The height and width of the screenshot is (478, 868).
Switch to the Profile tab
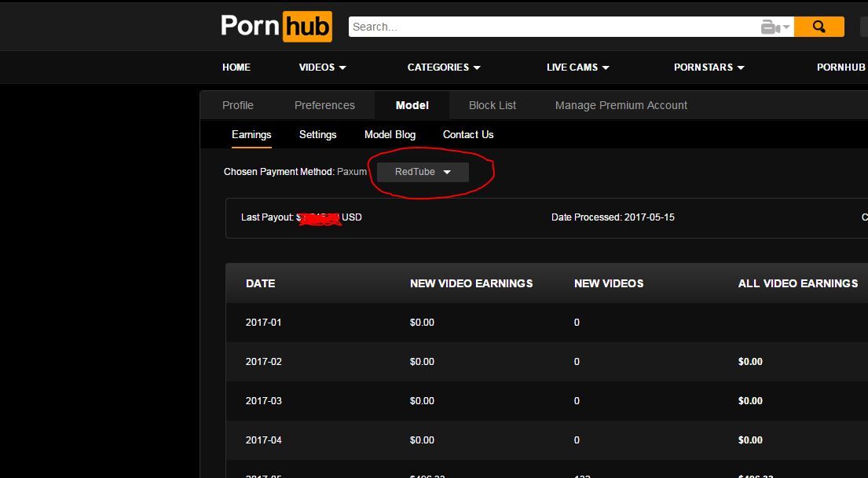pyautogui.click(x=238, y=105)
